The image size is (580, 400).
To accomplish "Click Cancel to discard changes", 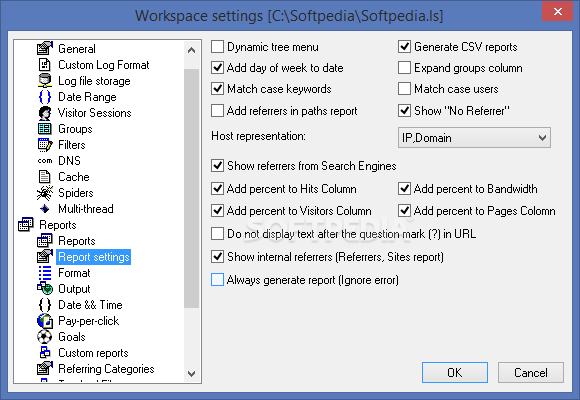I will [531, 372].
